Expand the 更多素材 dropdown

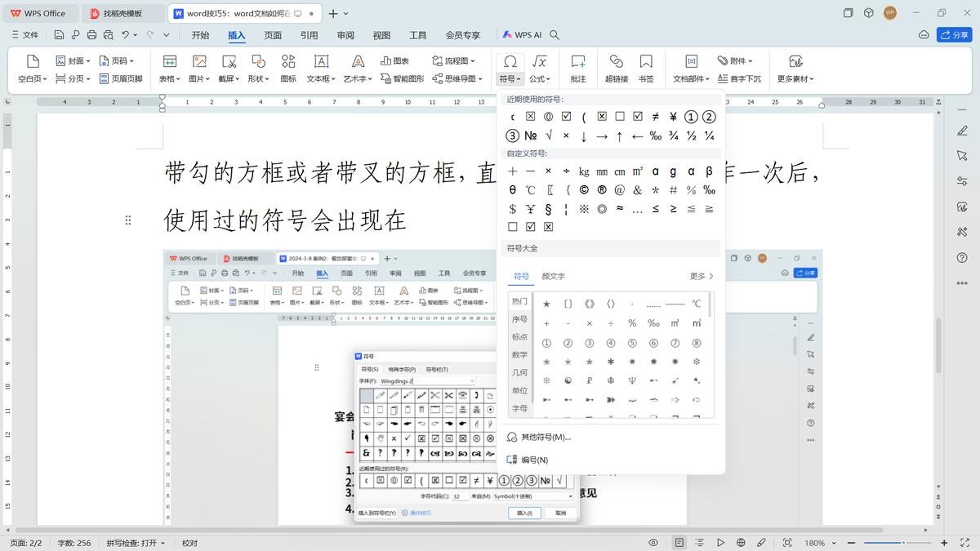pos(795,79)
